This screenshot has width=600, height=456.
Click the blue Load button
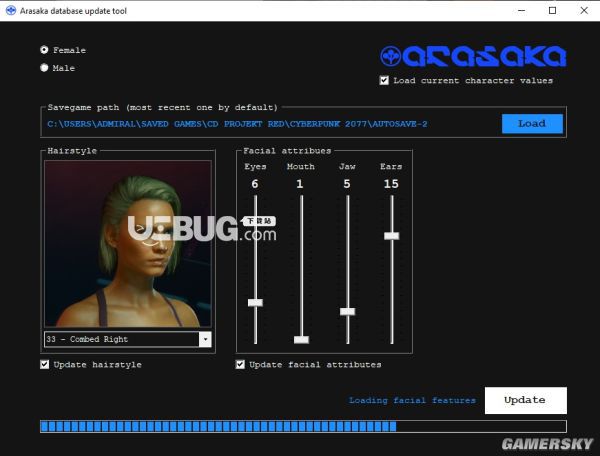point(532,124)
